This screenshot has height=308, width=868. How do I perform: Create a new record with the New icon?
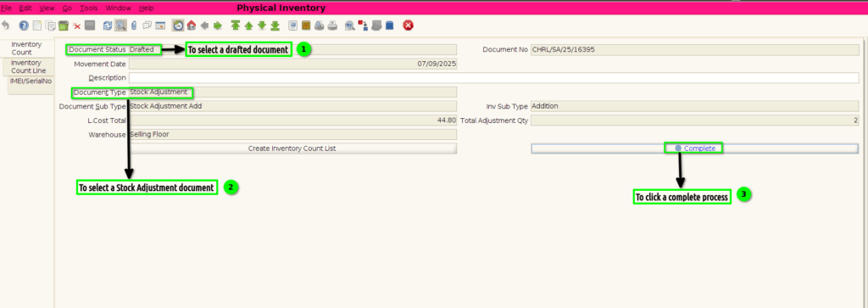(37, 25)
